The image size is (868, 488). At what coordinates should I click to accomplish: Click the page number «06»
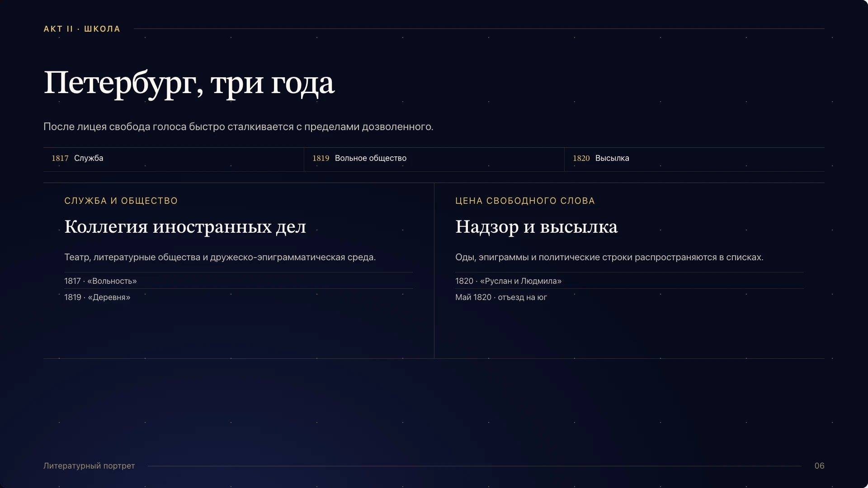[819, 466]
